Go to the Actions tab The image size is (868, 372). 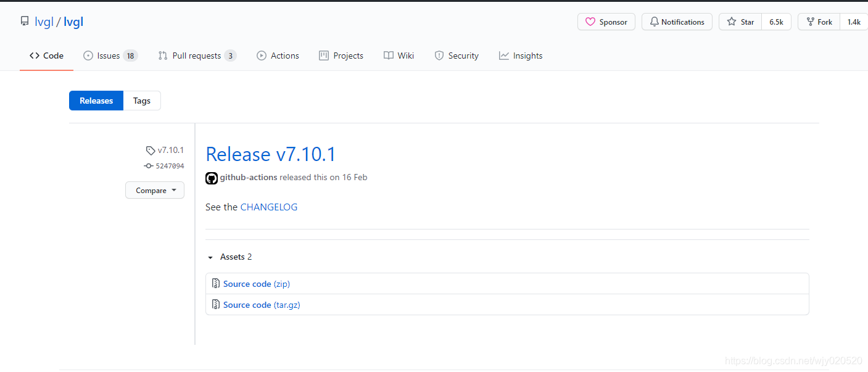pos(278,56)
